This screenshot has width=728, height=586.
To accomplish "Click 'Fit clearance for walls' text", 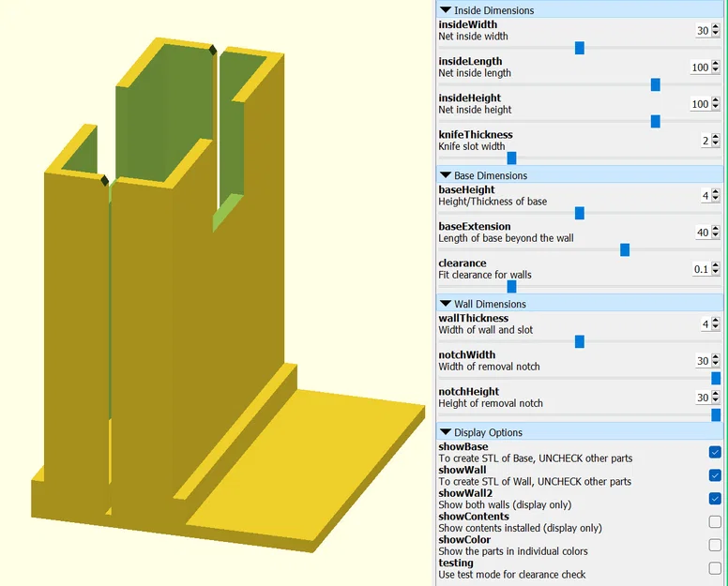I will pos(485,275).
